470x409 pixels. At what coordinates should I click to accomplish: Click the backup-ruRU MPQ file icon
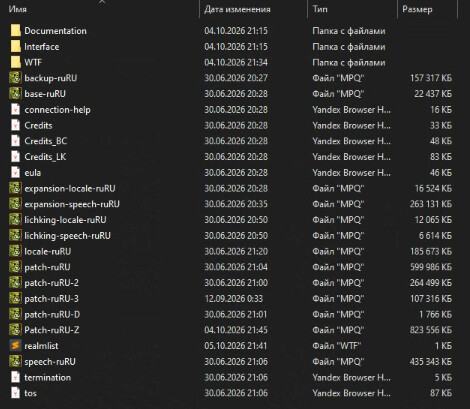[15, 78]
